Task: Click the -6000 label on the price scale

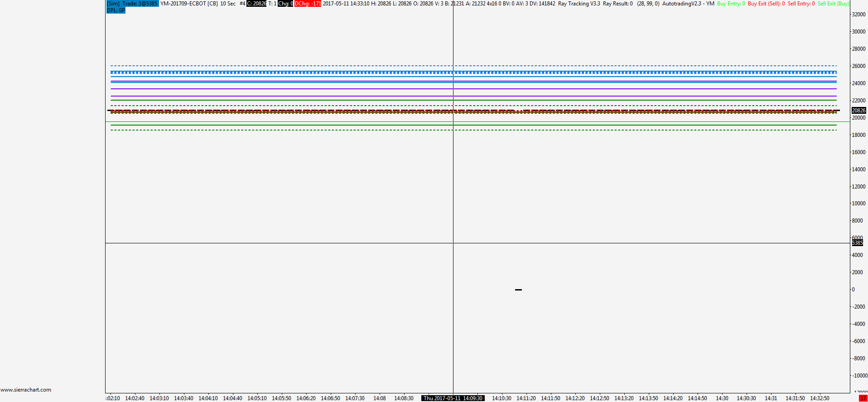Action: click(x=858, y=341)
